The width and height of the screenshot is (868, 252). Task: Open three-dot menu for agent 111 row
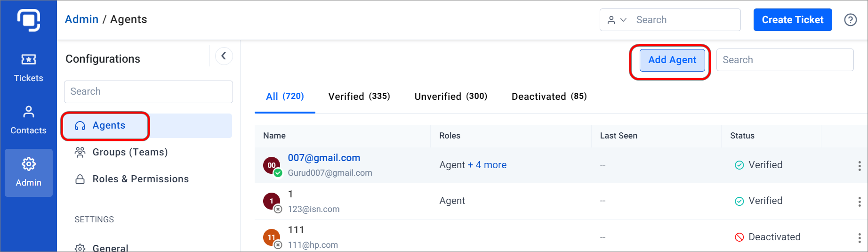[860, 238]
